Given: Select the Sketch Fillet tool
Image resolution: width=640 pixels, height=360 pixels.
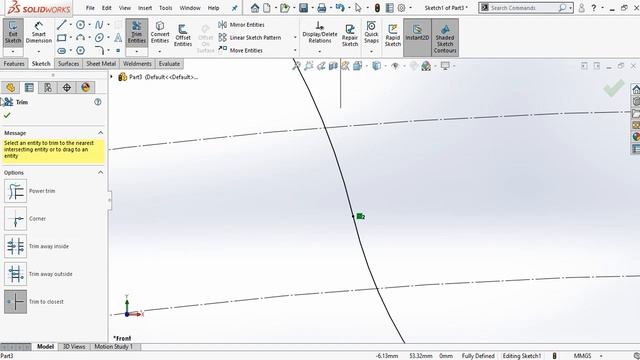Looking at the screenshot, I should coord(99,51).
